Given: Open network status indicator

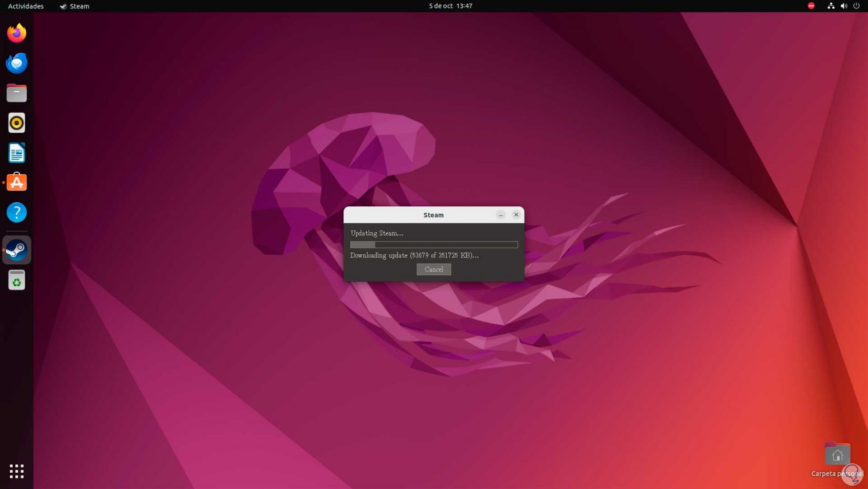Looking at the screenshot, I should point(831,6).
